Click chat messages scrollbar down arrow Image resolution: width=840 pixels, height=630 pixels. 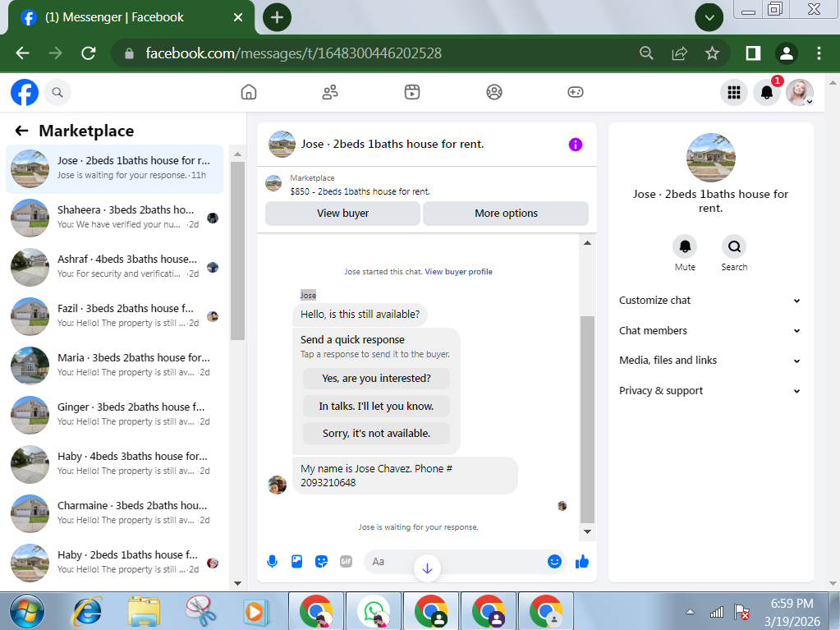pos(587,532)
